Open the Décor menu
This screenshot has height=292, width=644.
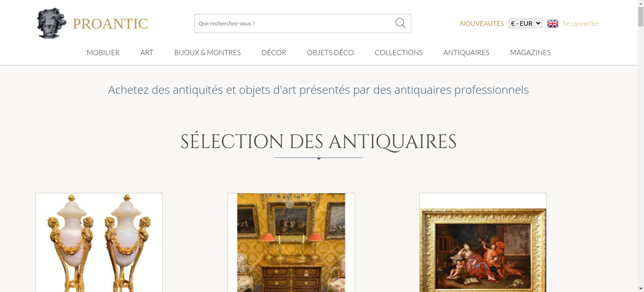pos(274,52)
